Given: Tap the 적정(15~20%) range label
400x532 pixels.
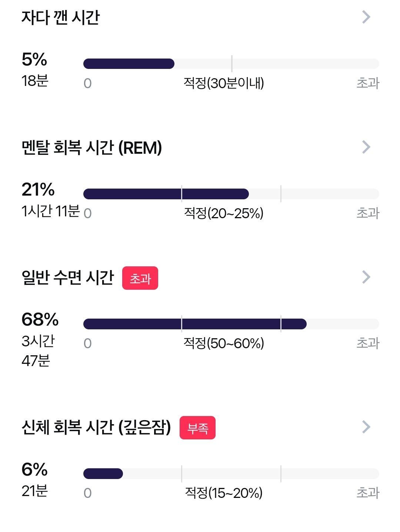Looking at the screenshot, I should (x=224, y=493).
